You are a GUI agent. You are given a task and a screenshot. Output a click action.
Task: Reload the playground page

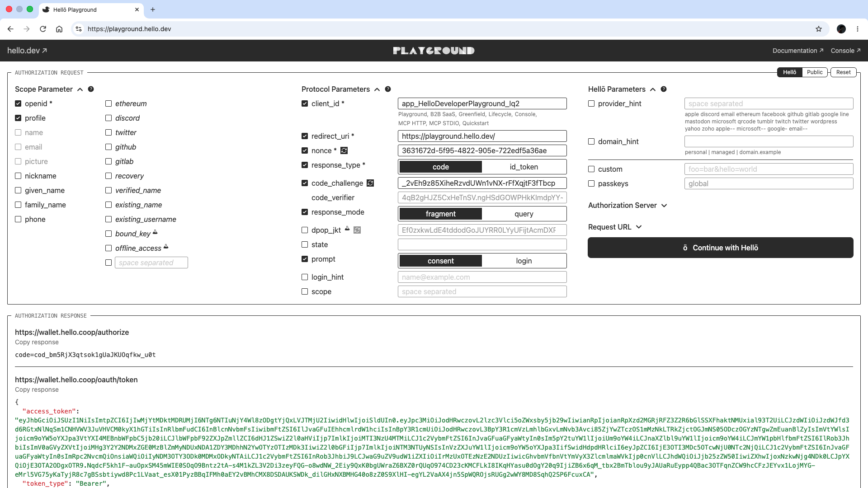(x=43, y=29)
